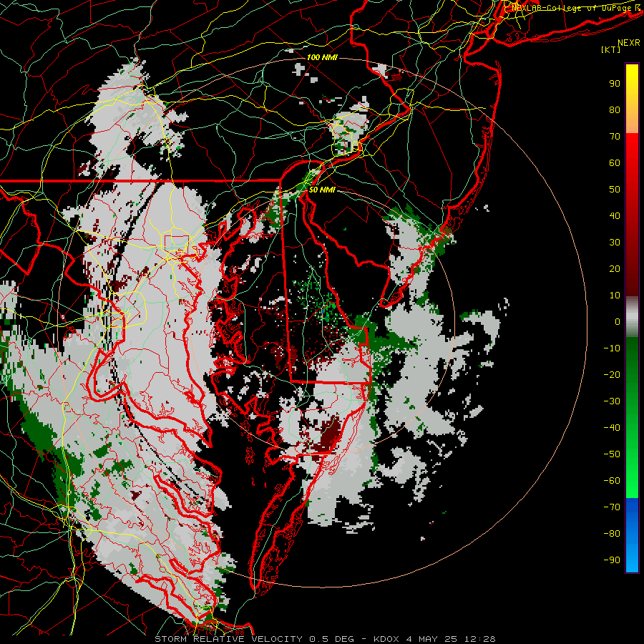Image resolution: width=644 pixels, height=644 pixels.
Task: Click the 80 value on the velocity scale
Action: pyautogui.click(x=615, y=109)
